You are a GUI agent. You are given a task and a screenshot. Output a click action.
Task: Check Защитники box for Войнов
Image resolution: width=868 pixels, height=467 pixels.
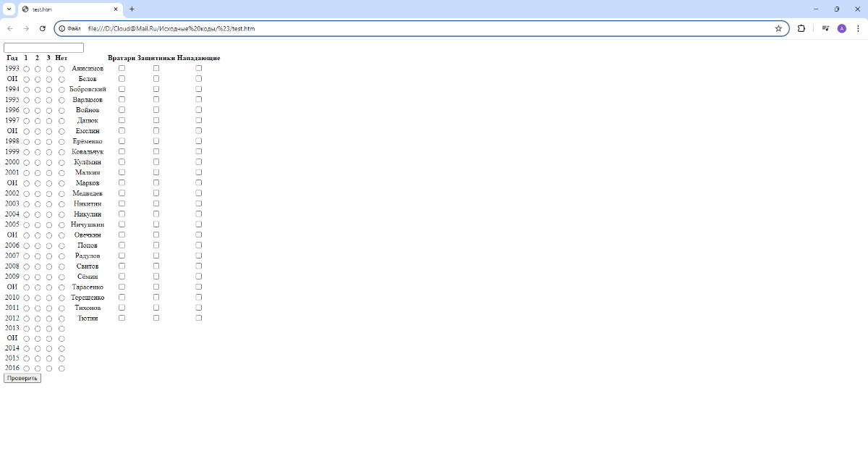point(156,109)
